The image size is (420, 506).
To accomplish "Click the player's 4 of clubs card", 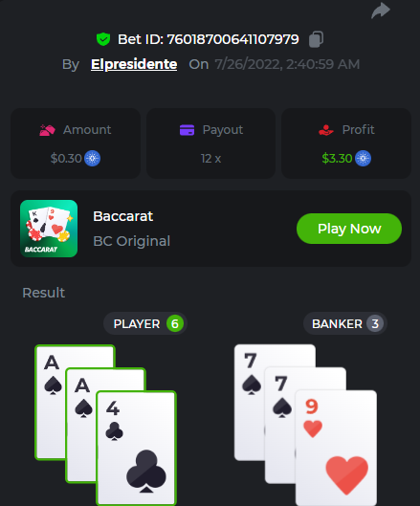I will pos(136,449).
